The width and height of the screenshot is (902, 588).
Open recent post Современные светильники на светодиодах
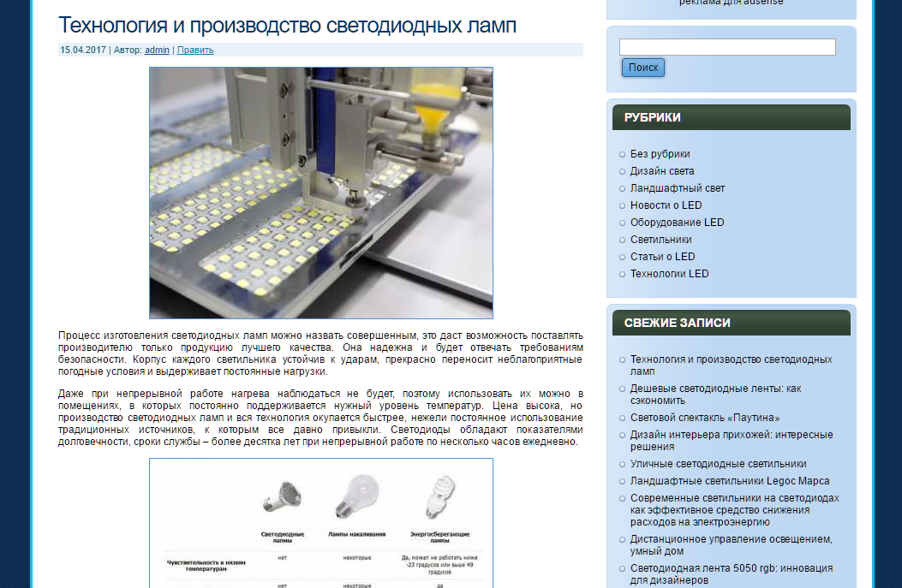735,510
